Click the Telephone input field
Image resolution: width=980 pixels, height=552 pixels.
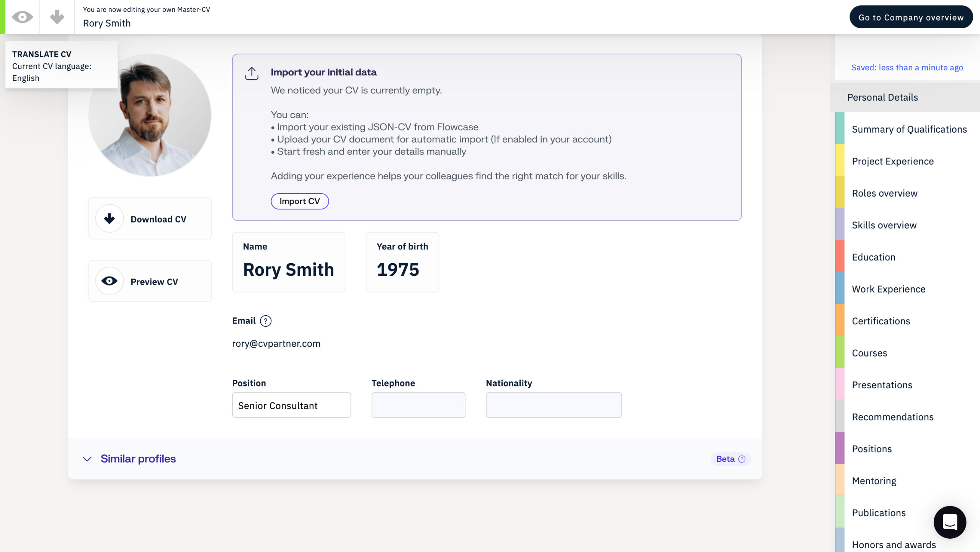point(418,405)
